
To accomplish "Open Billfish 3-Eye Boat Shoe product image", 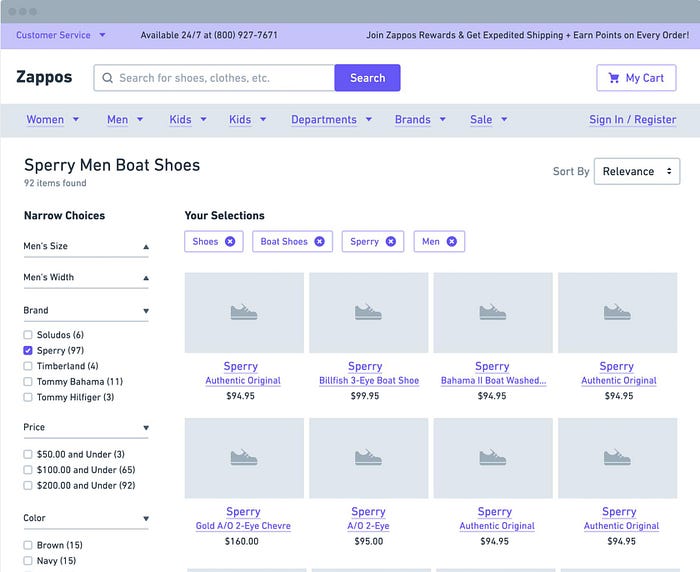I will (x=368, y=313).
